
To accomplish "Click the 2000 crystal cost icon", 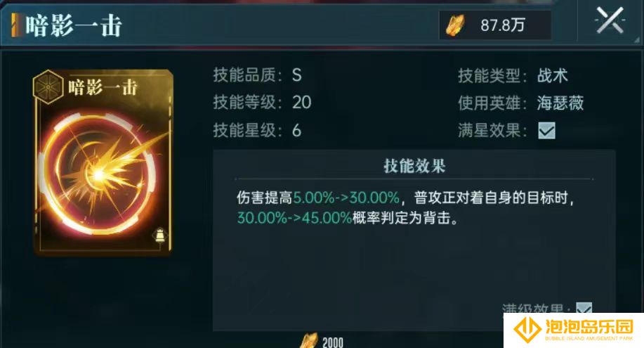I will (310, 341).
